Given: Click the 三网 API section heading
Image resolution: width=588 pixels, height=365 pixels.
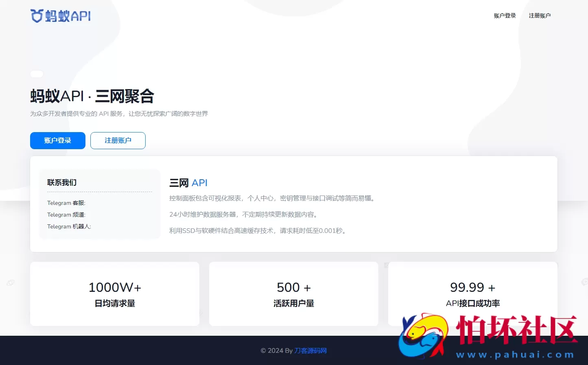Looking at the screenshot, I should pos(188,182).
